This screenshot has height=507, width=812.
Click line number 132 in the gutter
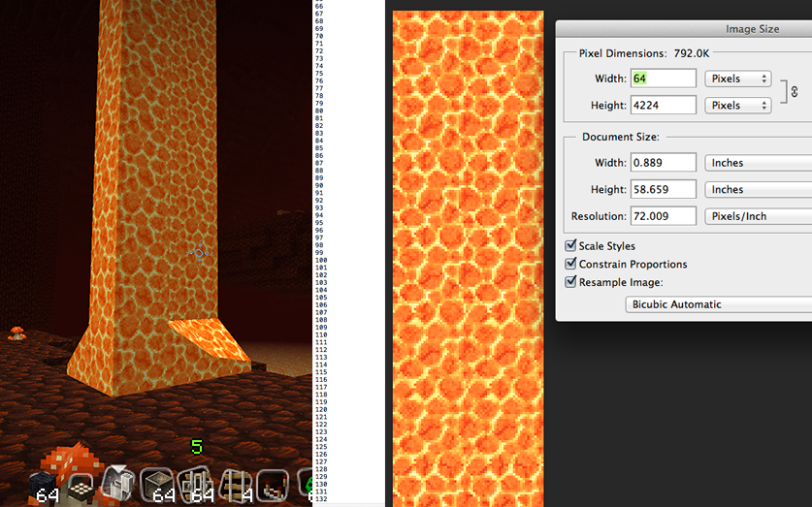(x=320, y=498)
